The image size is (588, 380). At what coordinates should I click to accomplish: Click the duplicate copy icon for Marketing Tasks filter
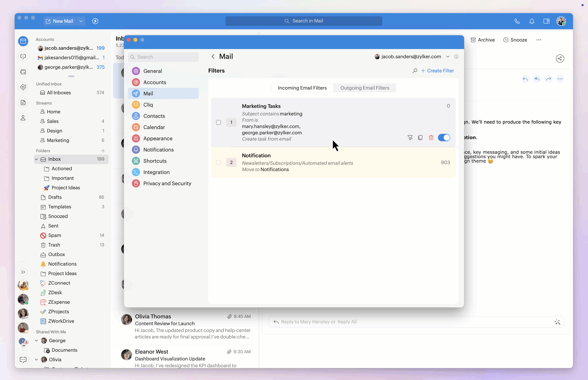pyautogui.click(x=420, y=138)
